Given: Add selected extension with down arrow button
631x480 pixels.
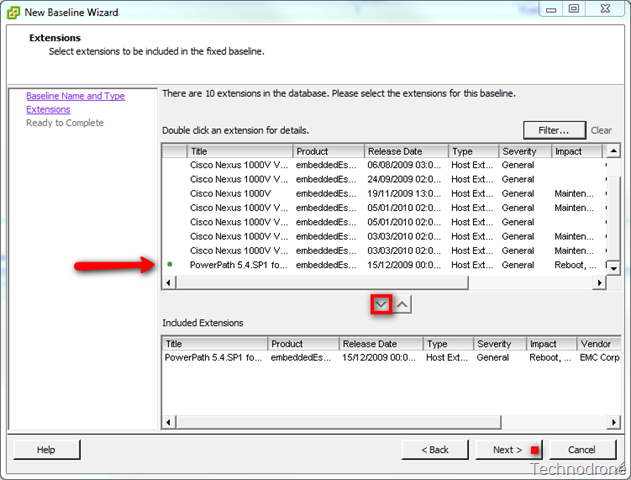Looking at the screenshot, I should coord(381,305).
